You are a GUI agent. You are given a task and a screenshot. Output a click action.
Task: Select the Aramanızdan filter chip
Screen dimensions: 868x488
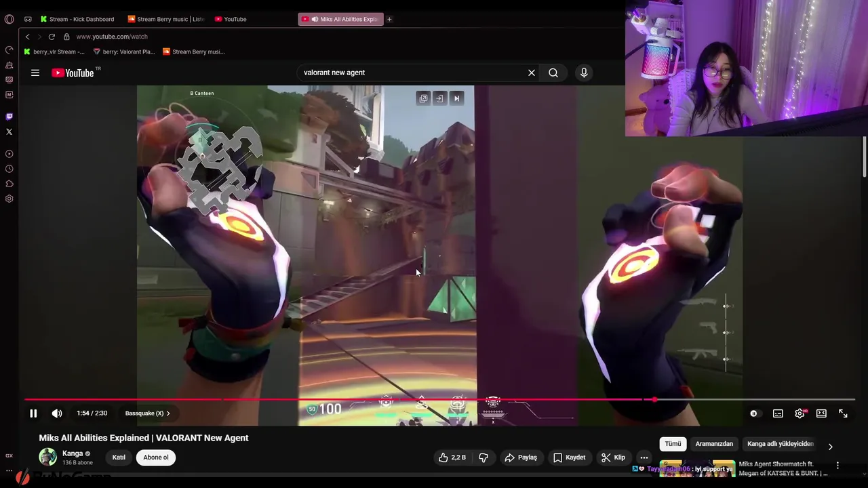[x=714, y=444]
